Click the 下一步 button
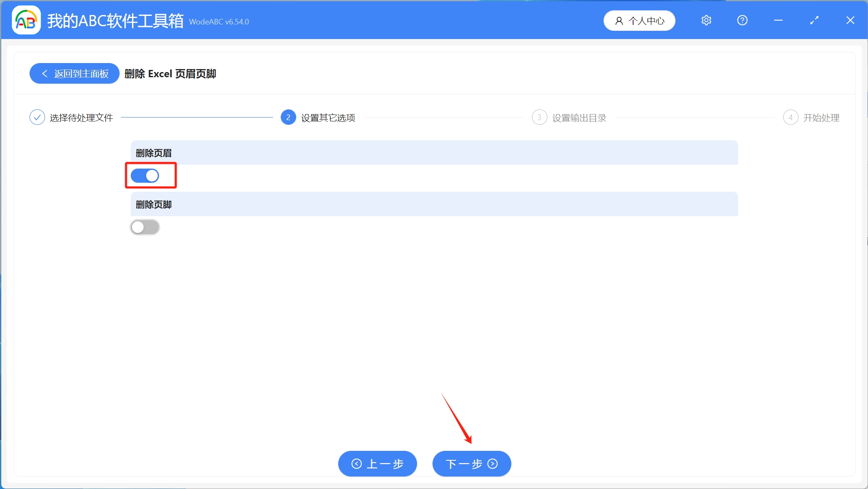 (471, 464)
